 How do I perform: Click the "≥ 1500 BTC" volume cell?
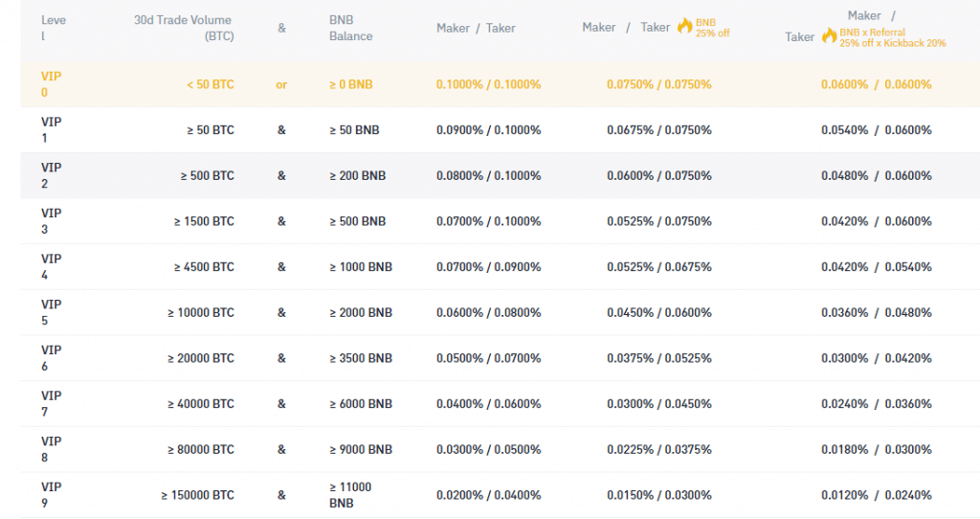point(204,221)
